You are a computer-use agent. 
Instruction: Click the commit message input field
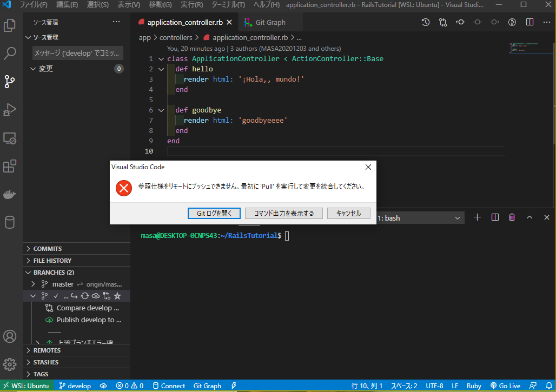click(78, 53)
